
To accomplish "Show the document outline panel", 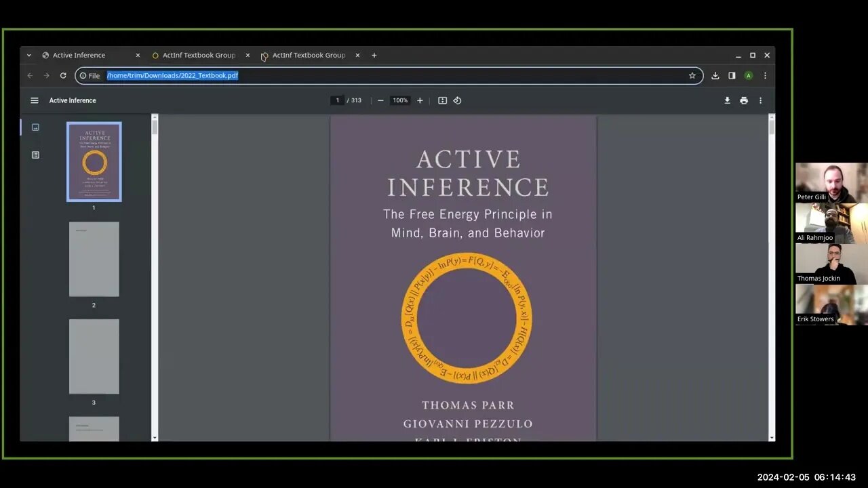I will 35,155.
